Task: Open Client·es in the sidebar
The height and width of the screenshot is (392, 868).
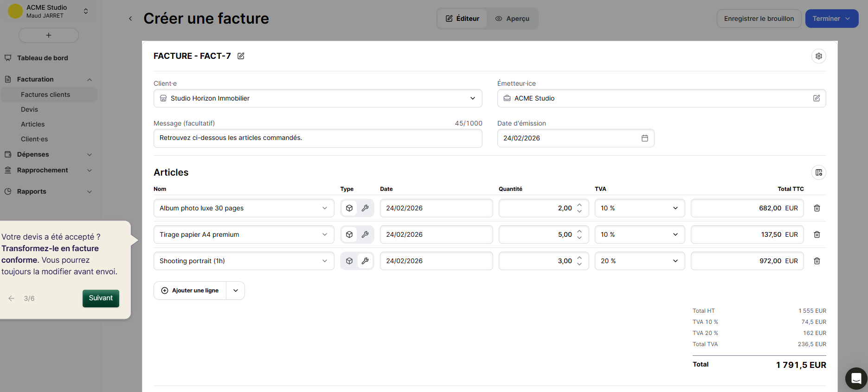Action: click(34, 139)
